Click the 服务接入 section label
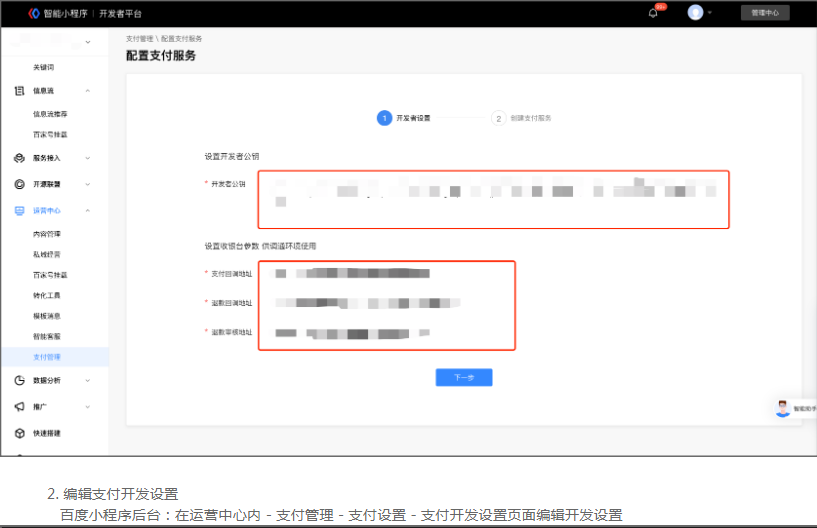The width and height of the screenshot is (817, 528). click(46, 158)
